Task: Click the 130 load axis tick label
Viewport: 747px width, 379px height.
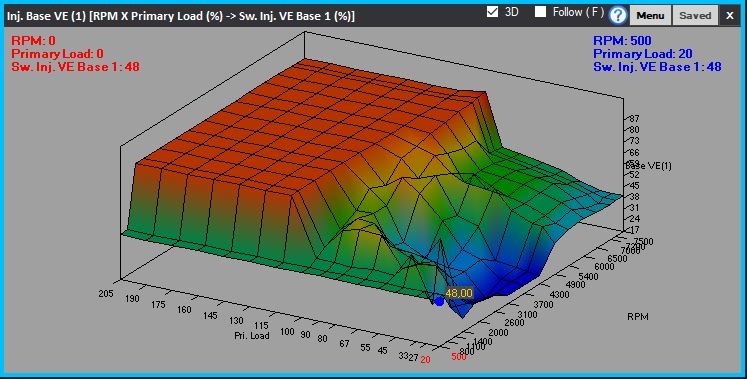Action: [x=235, y=320]
